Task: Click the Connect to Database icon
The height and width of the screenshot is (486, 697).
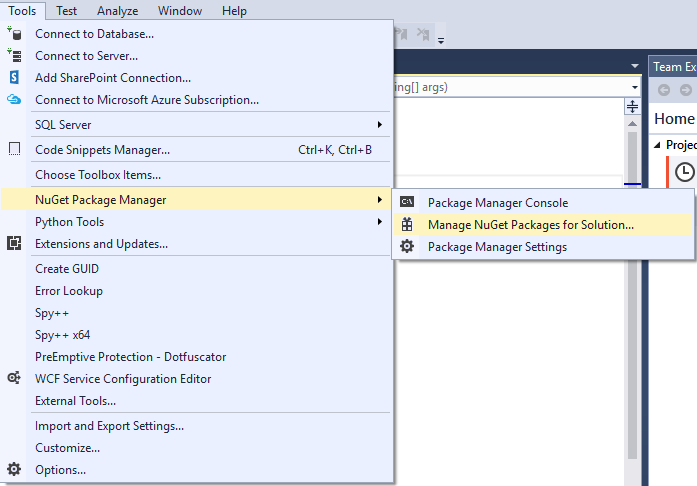Action: coord(14,33)
